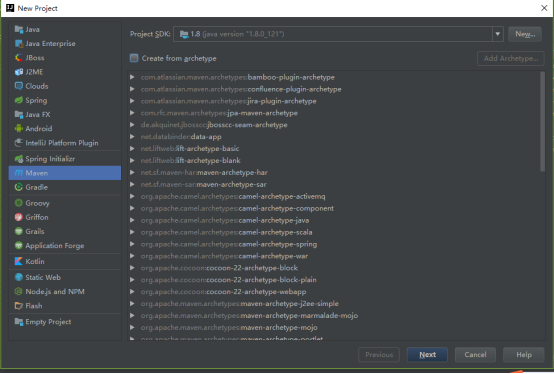The width and height of the screenshot is (554, 374).
Task: Select Empty Project entry label
Action: tap(48, 322)
